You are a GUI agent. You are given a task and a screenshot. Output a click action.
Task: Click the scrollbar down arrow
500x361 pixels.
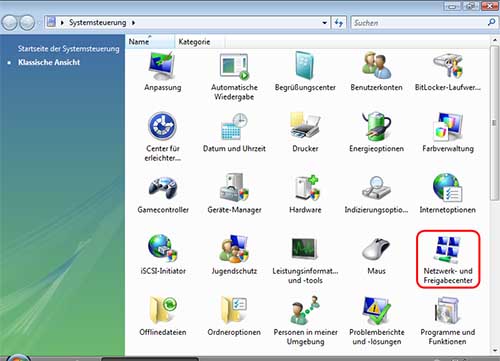(x=495, y=350)
